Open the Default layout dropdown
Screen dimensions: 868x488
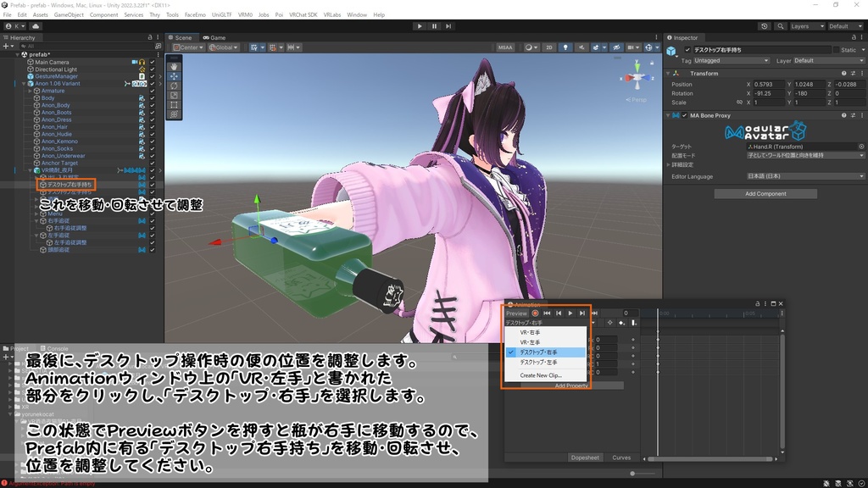point(845,26)
